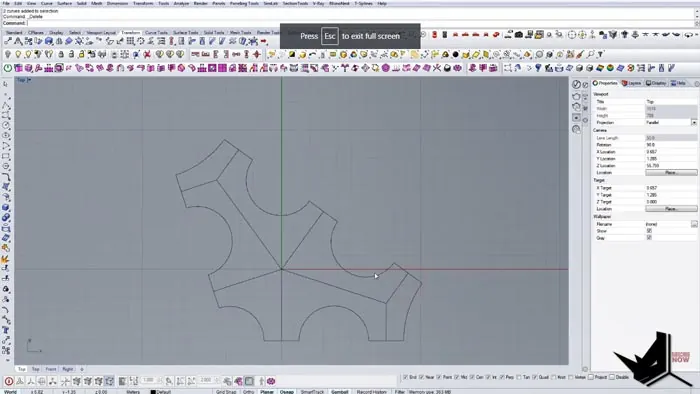Enable the Project osnap checkbox
Viewport: 700px width, 394px height.
[x=591, y=377]
